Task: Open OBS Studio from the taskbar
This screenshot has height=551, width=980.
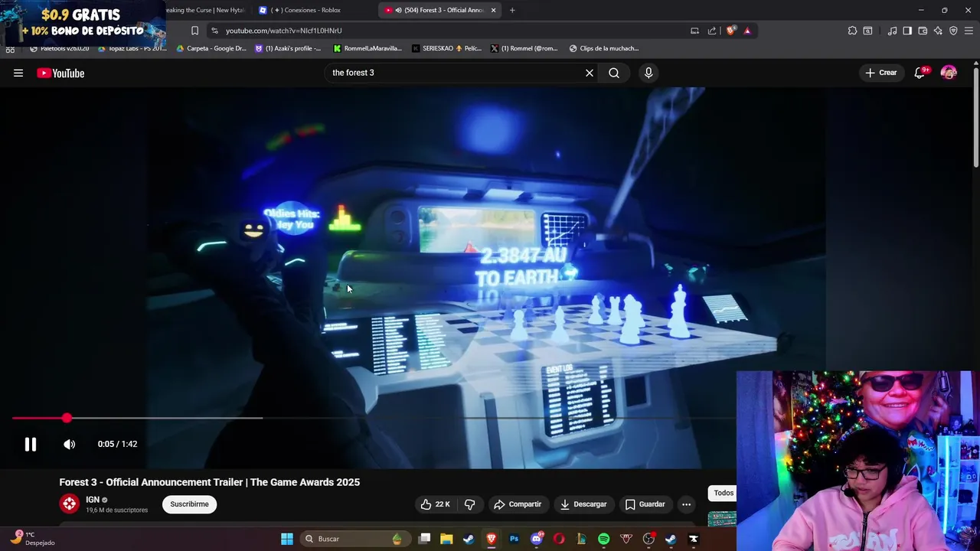Action: tap(648, 539)
